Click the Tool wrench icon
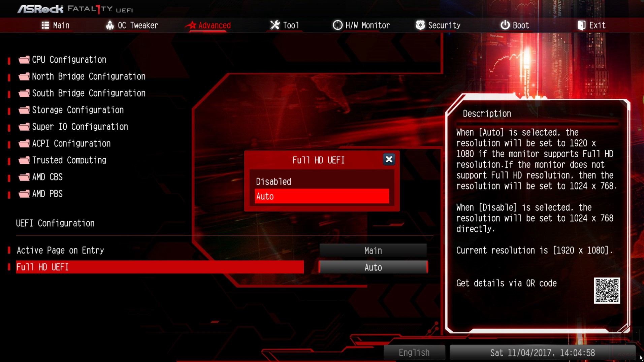The width and height of the screenshot is (644, 362). tap(275, 25)
